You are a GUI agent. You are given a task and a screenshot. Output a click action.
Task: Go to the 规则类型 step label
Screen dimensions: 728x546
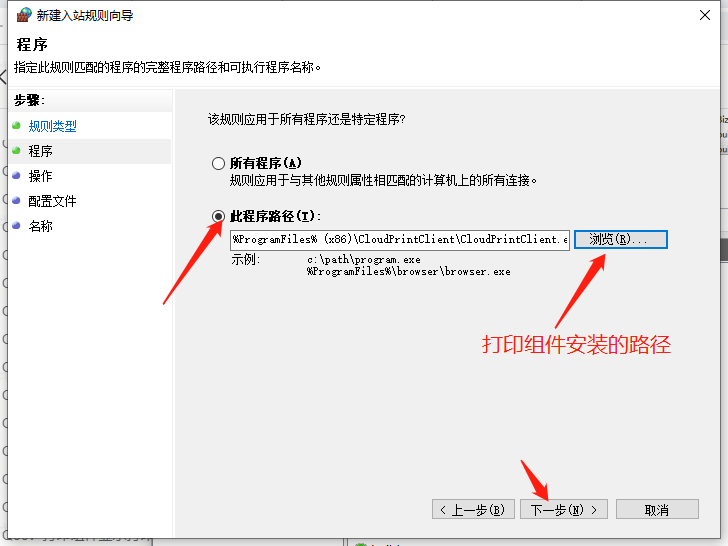point(52,126)
